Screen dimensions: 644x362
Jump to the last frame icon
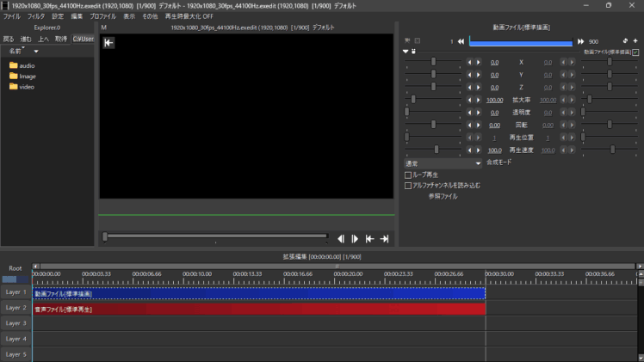[x=384, y=238]
